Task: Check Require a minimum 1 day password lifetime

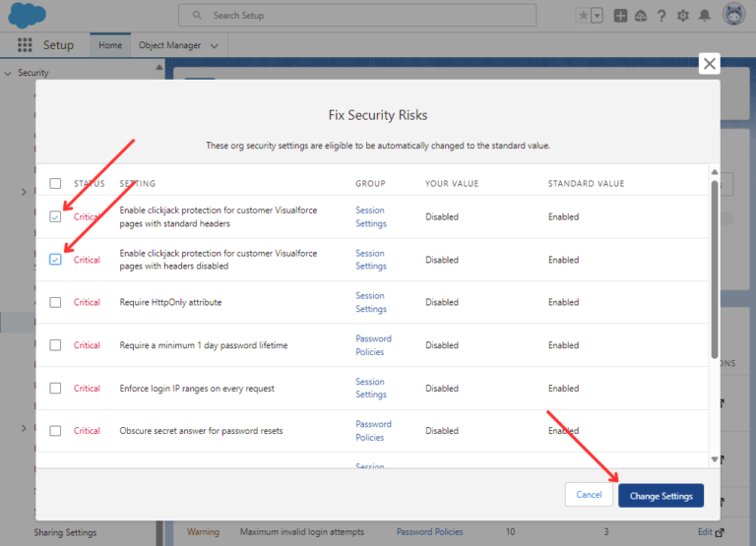Action: pos(55,345)
